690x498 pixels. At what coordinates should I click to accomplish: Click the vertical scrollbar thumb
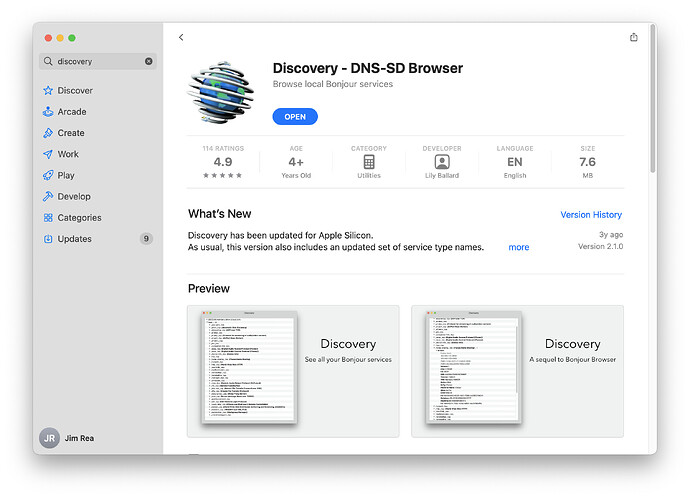pos(653,99)
